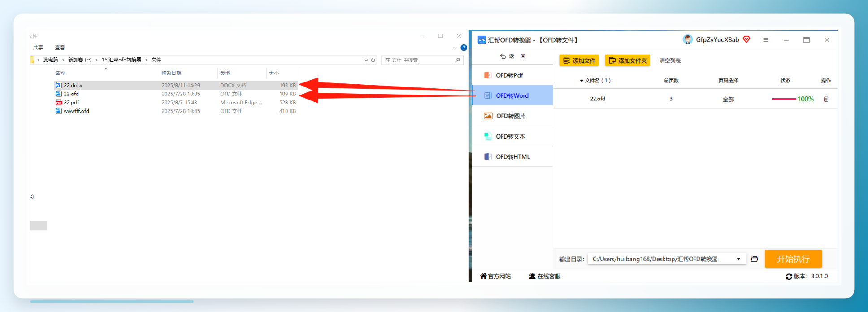This screenshot has height=312, width=868.
Task: Select the 22.docx file in Explorer
Action: pyautogui.click(x=176, y=85)
